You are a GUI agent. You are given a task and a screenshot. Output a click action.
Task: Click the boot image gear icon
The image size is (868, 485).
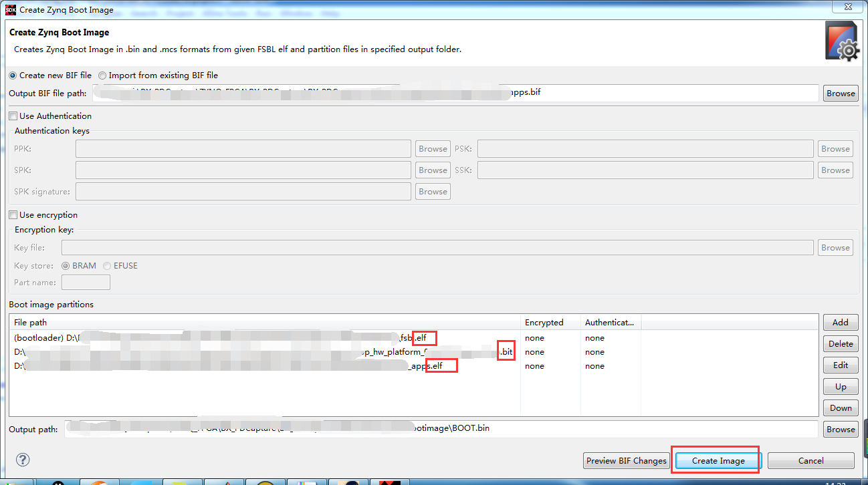click(x=841, y=42)
